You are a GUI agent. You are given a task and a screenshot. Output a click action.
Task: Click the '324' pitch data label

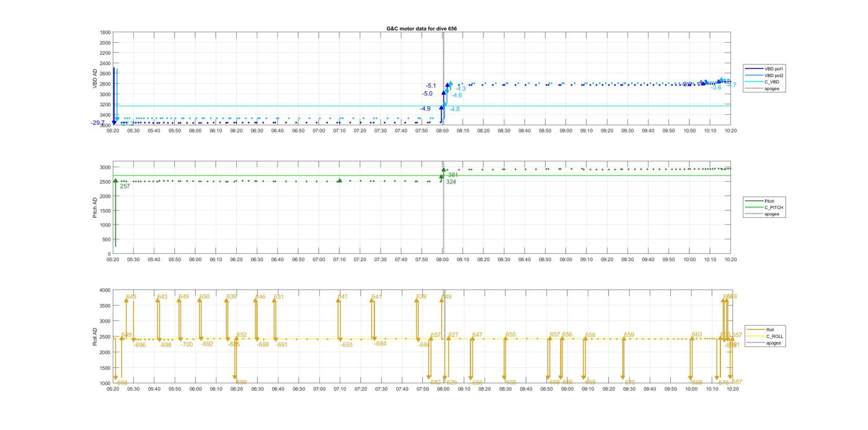pyautogui.click(x=451, y=182)
